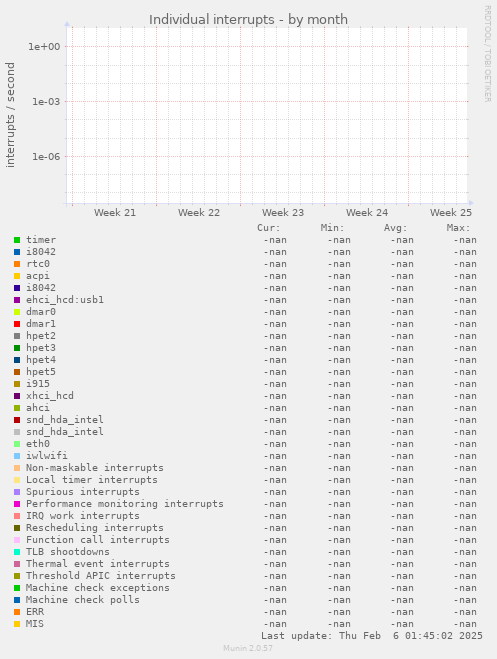
Task: Click the red dmar1 legend color square
Action: coord(17,324)
